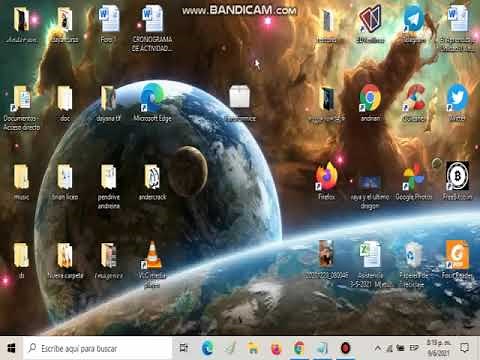Viewport: 480px width, 360px height.
Task: Open the Papelera de reciclaje
Action: (414, 255)
